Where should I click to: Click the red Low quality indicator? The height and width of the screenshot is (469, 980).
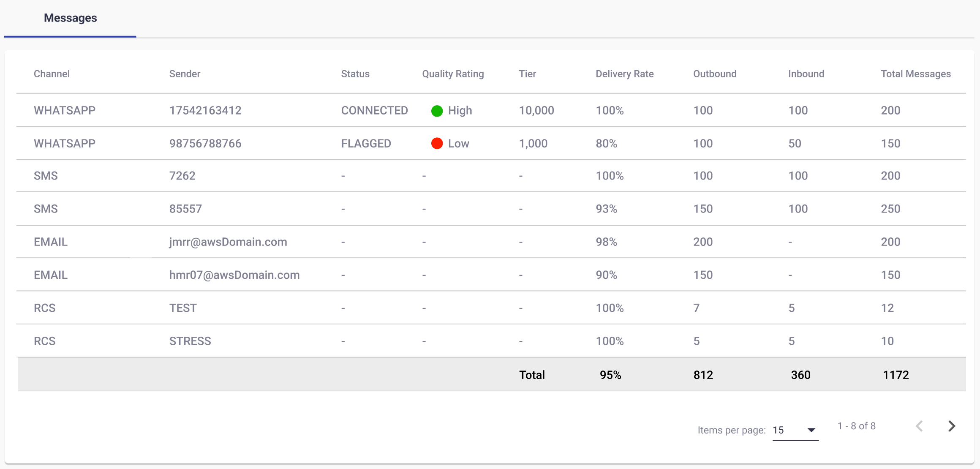click(x=437, y=144)
